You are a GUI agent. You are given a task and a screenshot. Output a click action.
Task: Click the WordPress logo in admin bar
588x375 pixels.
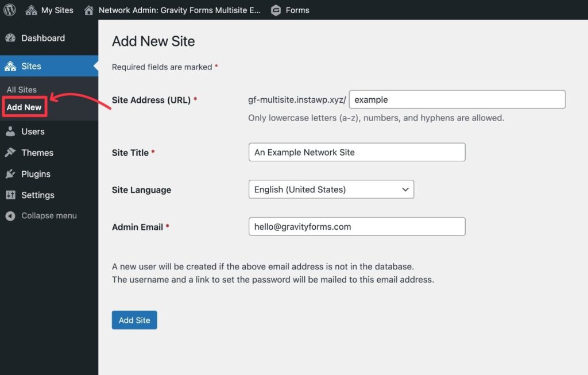click(x=9, y=10)
